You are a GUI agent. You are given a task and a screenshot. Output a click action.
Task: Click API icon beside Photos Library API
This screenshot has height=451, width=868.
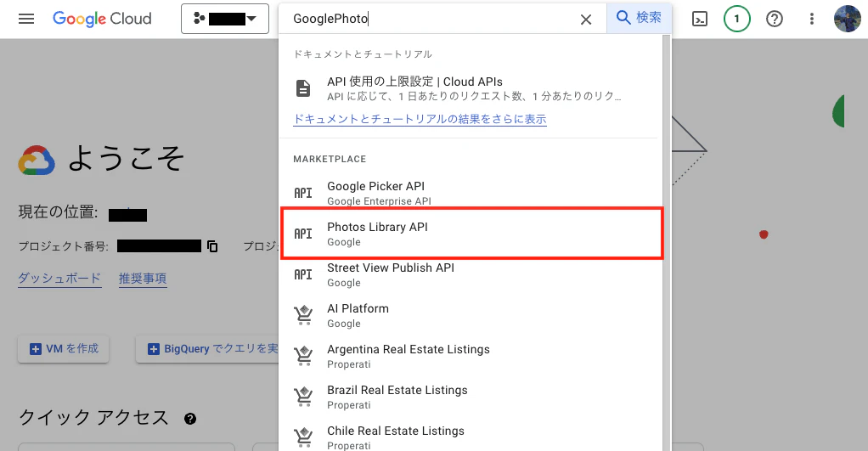click(303, 234)
